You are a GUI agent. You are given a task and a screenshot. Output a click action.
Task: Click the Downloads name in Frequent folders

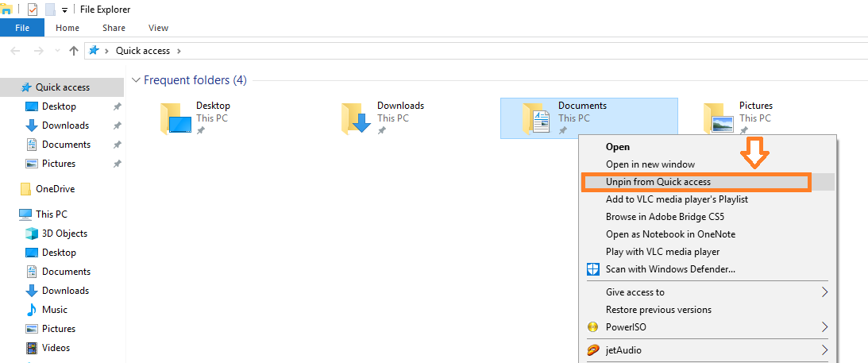pos(401,106)
